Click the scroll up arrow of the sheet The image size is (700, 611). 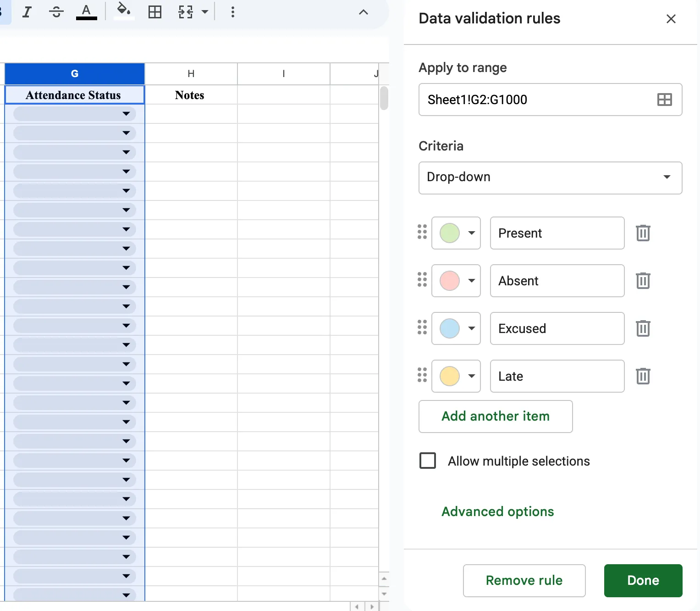pos(384,579)
